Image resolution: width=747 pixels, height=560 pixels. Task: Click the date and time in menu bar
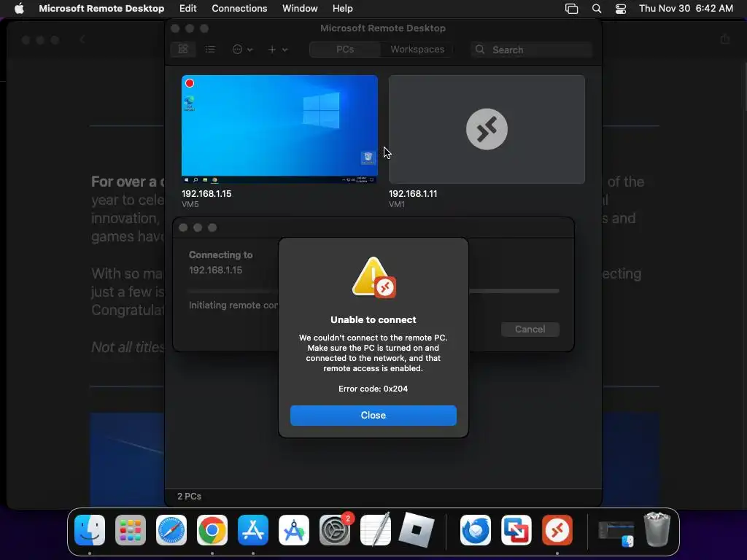(x=686, y=9)
